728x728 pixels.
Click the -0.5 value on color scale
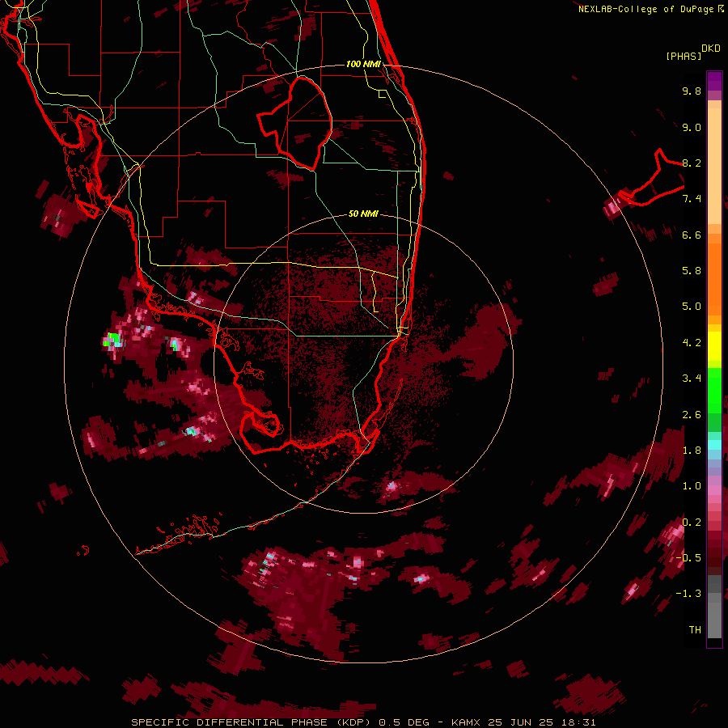point(689,558)
